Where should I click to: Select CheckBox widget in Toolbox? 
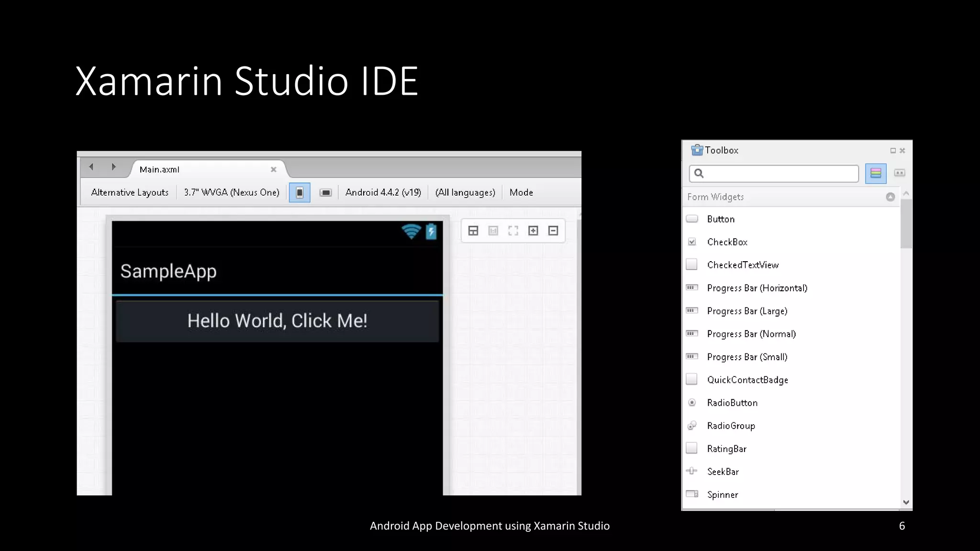791,242
